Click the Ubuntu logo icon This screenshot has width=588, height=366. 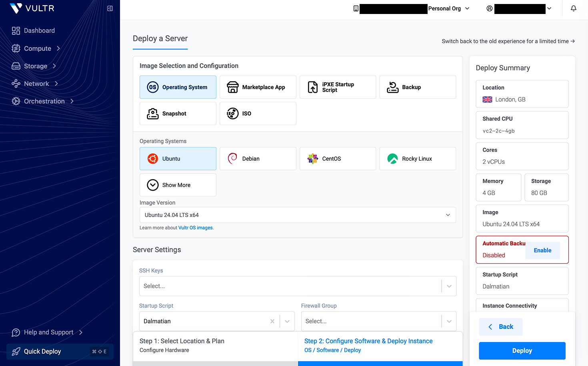coord(153,159)
